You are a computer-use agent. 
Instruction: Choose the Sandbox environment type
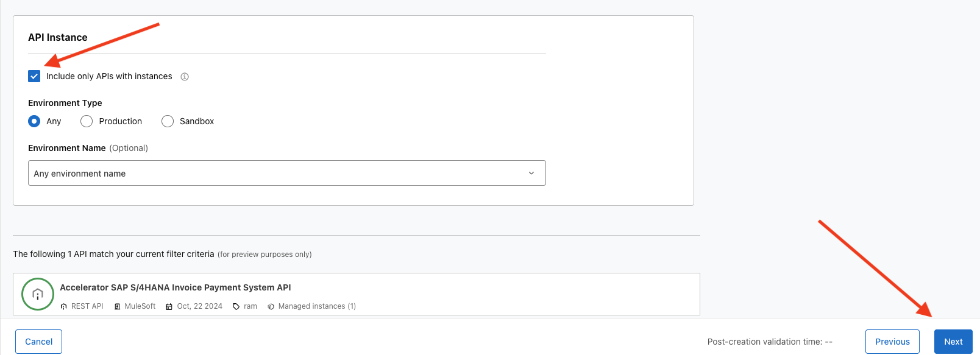(168, 121)
